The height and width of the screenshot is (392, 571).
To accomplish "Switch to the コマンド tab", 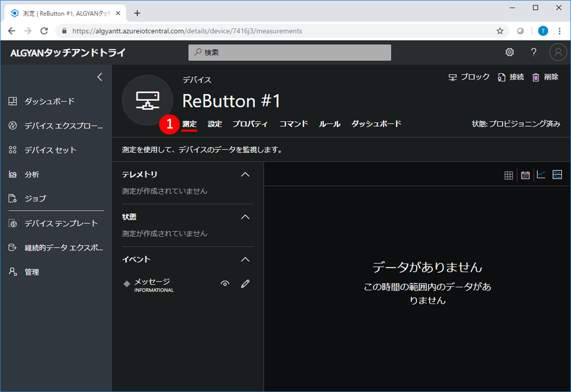I will 294,124.
